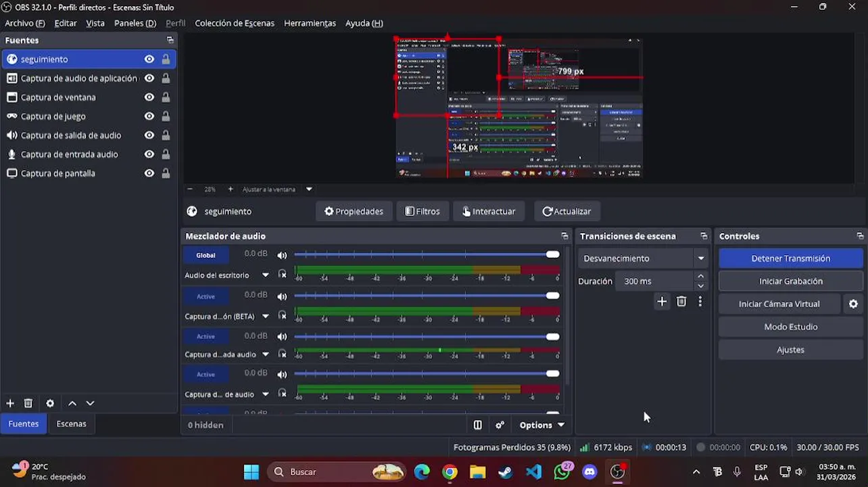
Task: Move source up with arrow icon
Action: [x=72, y=403]
